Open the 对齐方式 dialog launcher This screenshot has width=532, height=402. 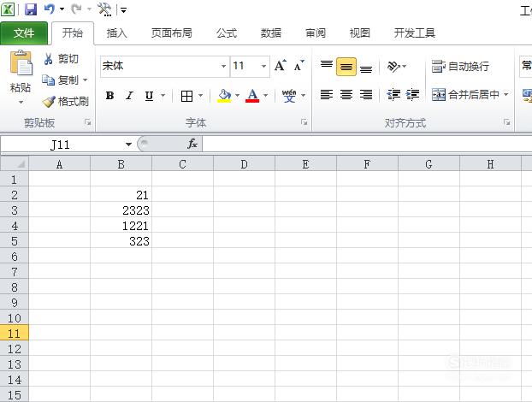click(x=506, y=122)
